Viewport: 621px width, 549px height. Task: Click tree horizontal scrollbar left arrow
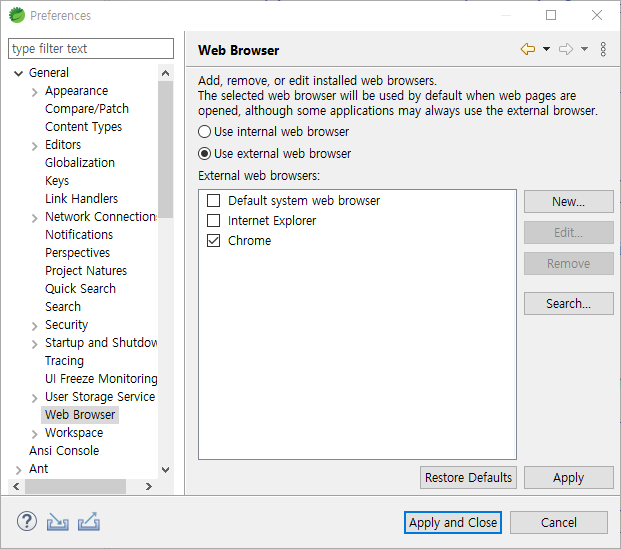click(16, 486)
